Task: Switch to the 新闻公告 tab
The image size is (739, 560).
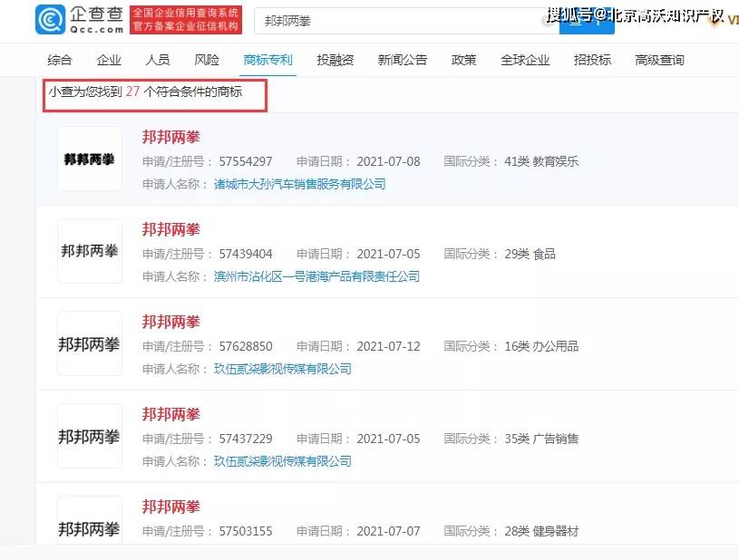Action: click(x=402, y=60)
